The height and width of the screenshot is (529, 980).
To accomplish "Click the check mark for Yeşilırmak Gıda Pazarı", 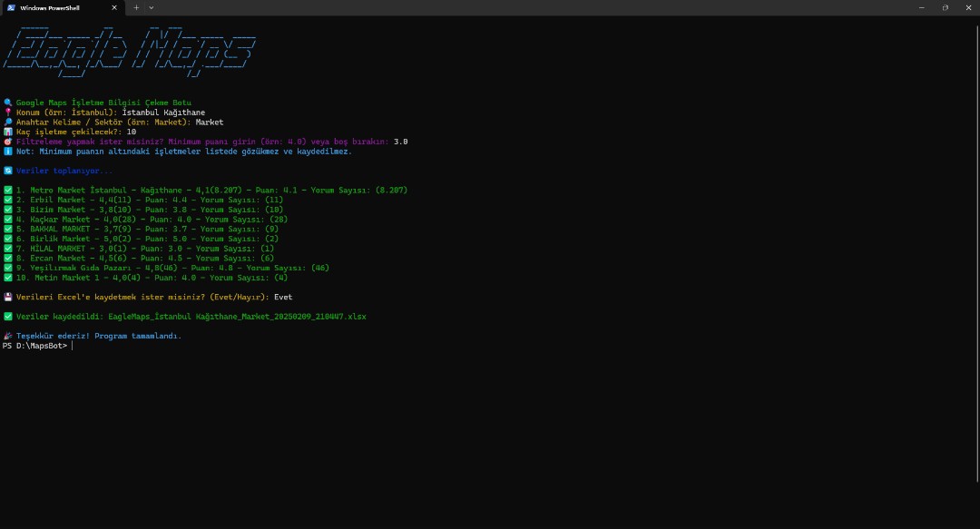I will [x=8, y=268].
